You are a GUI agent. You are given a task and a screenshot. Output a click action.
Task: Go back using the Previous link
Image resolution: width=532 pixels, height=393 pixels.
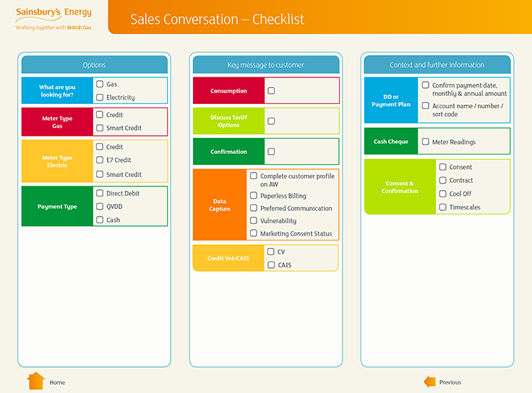(x=450, y=382)
